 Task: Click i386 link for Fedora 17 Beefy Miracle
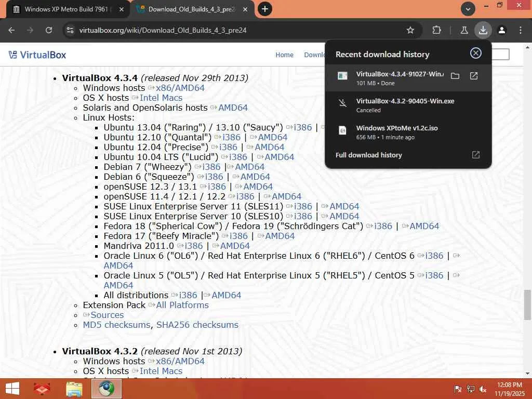[x=238, y=235]
